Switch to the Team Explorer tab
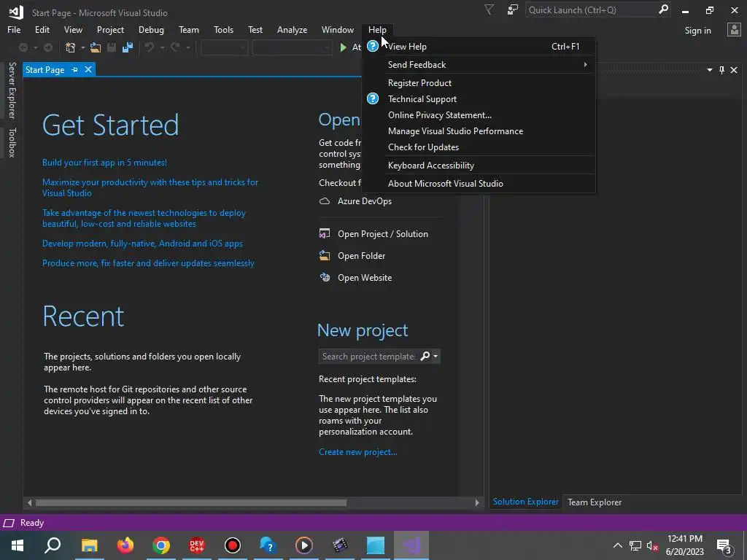Viewport: 747px width, 560px height. 594,502
